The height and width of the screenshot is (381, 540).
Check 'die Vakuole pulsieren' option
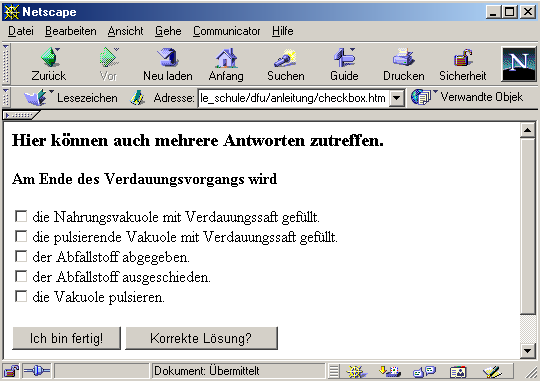[x=21, y=296]
